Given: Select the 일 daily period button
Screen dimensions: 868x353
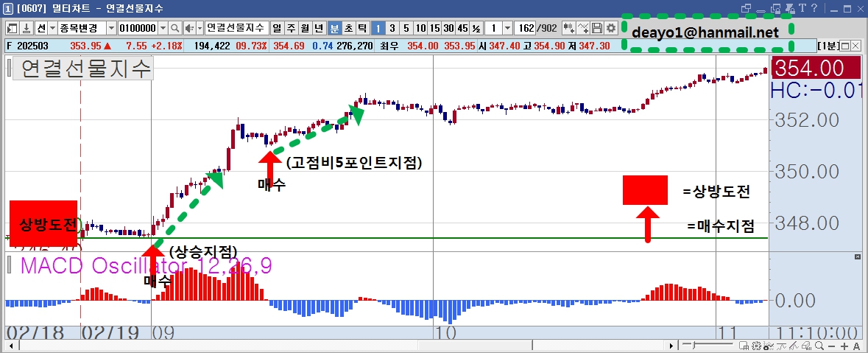Looking at the screenshot, I should tap(276, 28).
